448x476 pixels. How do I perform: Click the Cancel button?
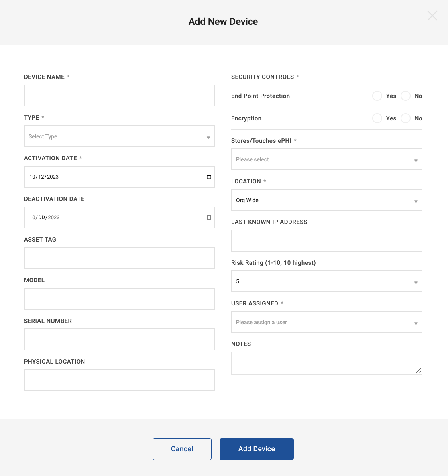(x=182, y=449)
